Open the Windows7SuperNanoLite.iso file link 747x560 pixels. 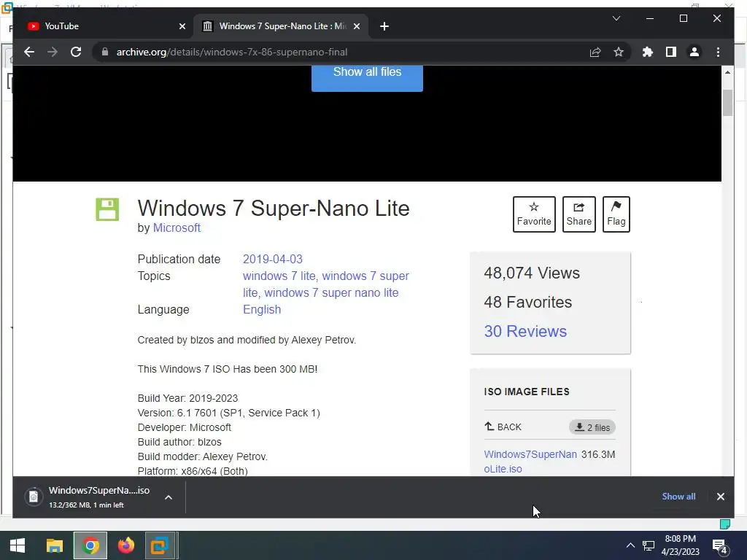click(530, 462)
